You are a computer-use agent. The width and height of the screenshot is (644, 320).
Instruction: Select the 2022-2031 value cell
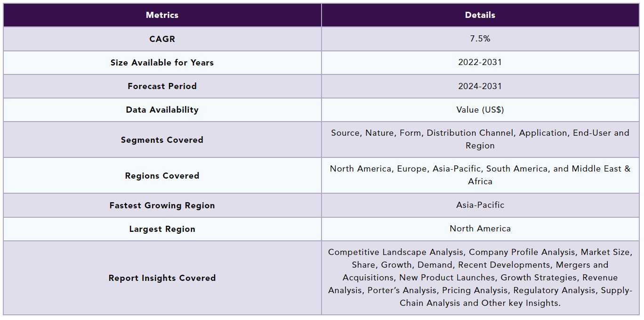coord(480,63)
